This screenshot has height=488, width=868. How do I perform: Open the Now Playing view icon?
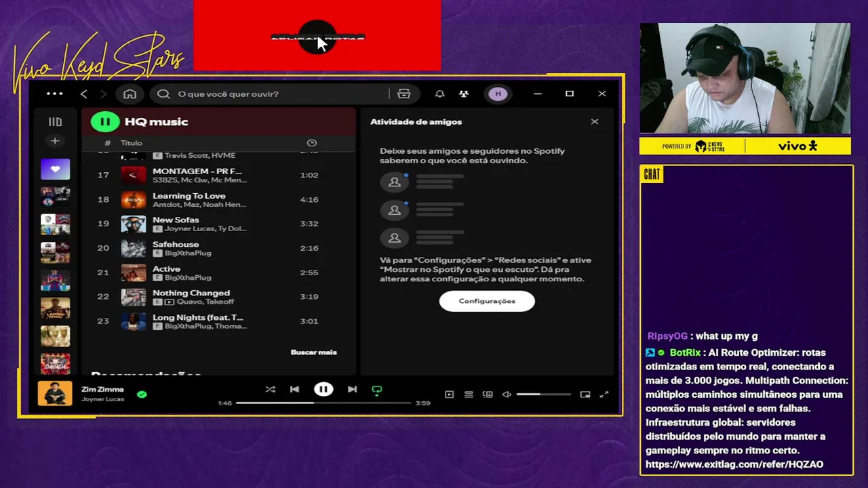pos(449,394)
